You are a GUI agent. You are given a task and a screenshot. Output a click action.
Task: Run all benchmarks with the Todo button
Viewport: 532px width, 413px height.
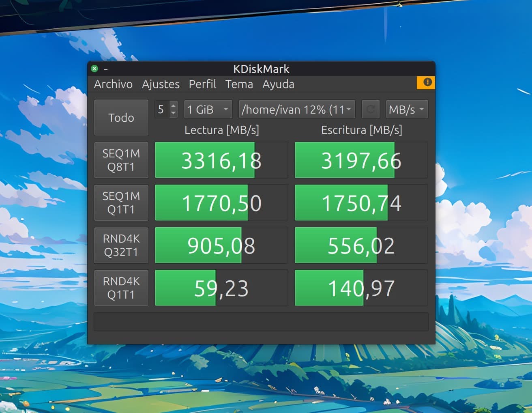pos(121,117)
